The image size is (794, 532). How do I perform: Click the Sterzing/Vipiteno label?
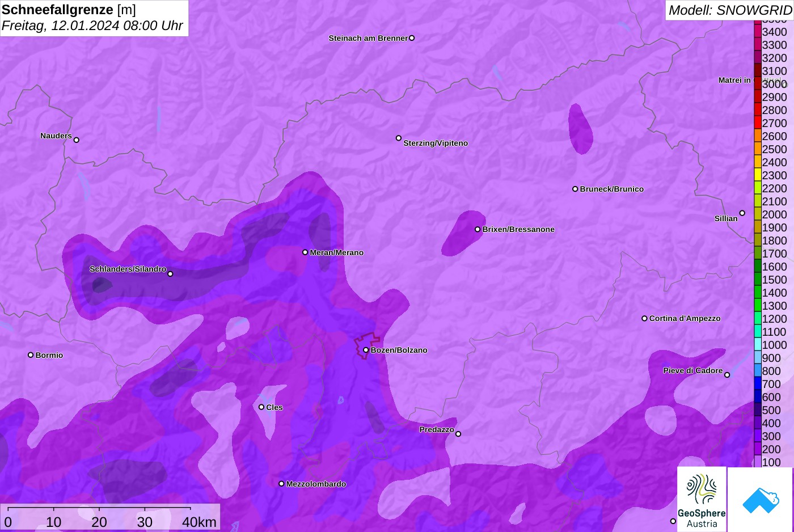pyautogui.click(x=436, y=143)
